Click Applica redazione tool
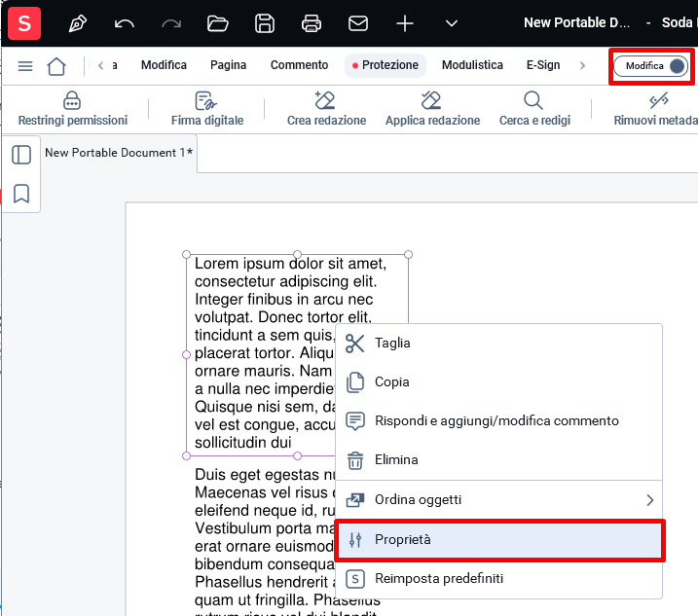 pos(432,109)
